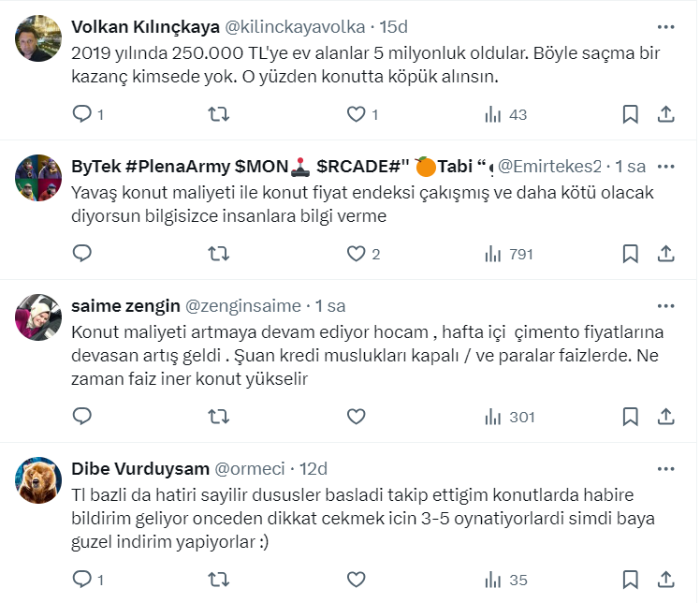View Dibe Vurduysam's tweet analytics 35
Image resolution: width=700 pixels, height=603 pixels.
coord(506,580)
